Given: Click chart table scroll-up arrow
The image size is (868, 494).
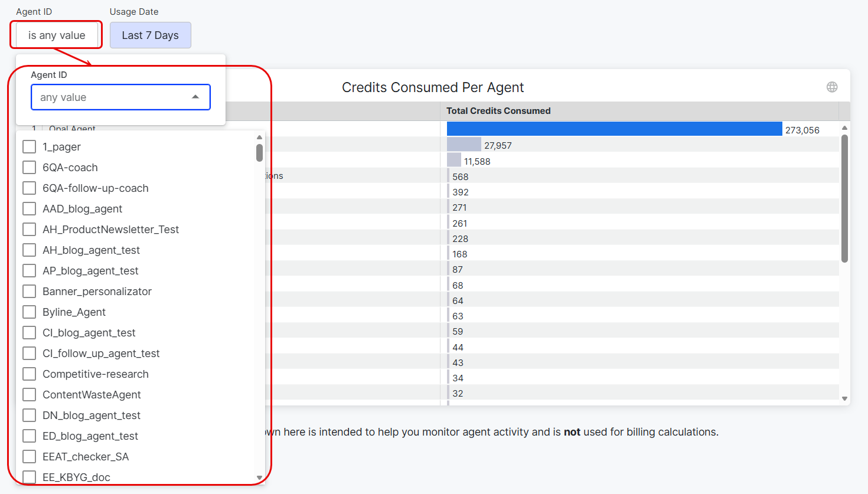Looking at the screenshot, I should point(844,128).
